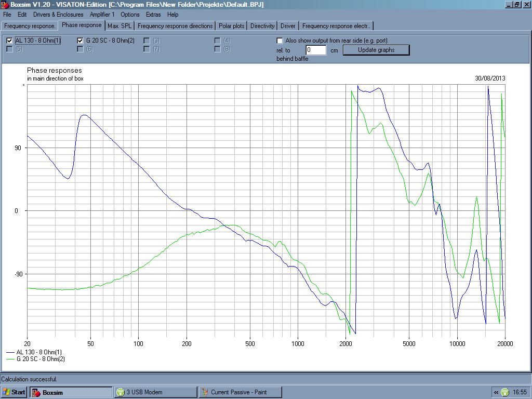Toggle driver checkbox (3)
The height and width of the screenshot is (399, 532).
click(x=147, y=41)
